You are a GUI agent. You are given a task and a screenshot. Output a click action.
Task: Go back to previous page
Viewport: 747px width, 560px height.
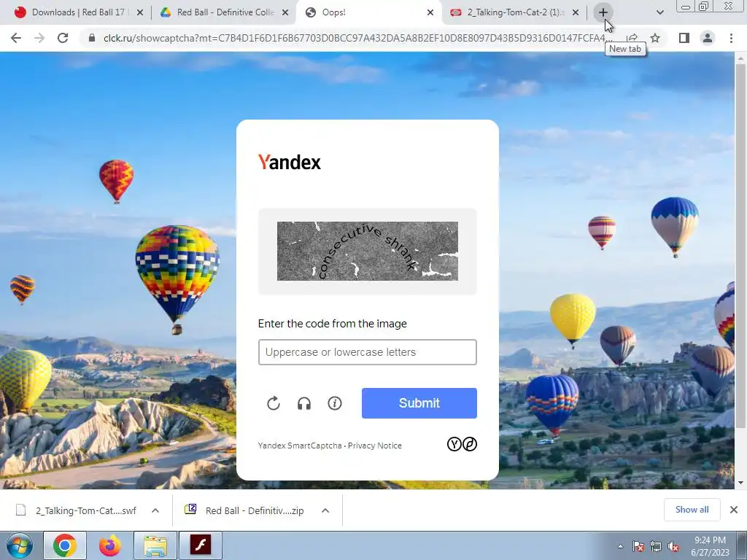[x=16, y=38]
